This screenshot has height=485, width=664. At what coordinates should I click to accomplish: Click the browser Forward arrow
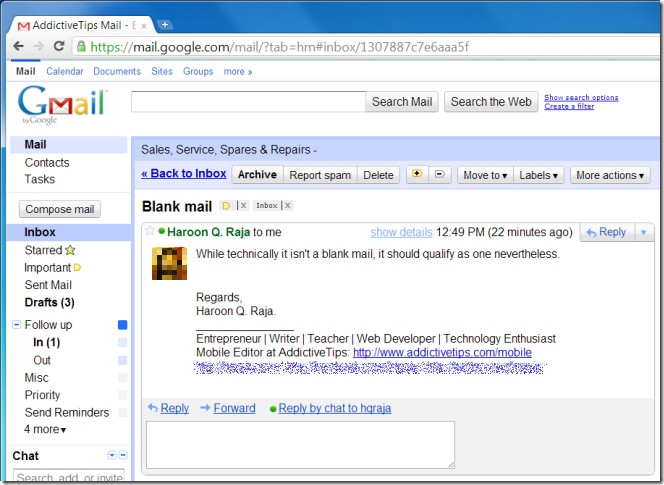click(39, 46)
